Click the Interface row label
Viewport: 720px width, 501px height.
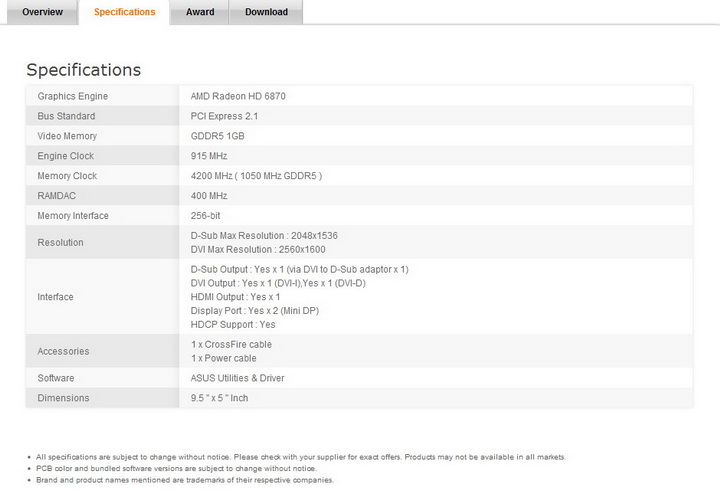(x=55, y=297)
